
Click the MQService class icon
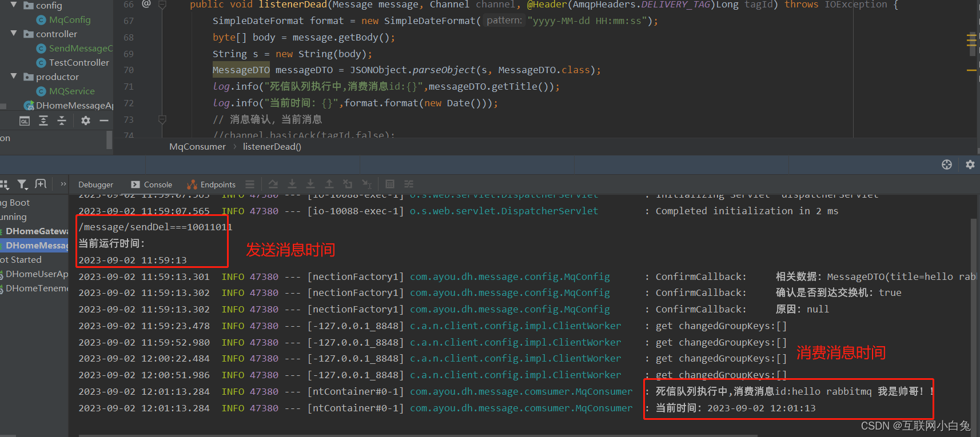coord(41,91)
